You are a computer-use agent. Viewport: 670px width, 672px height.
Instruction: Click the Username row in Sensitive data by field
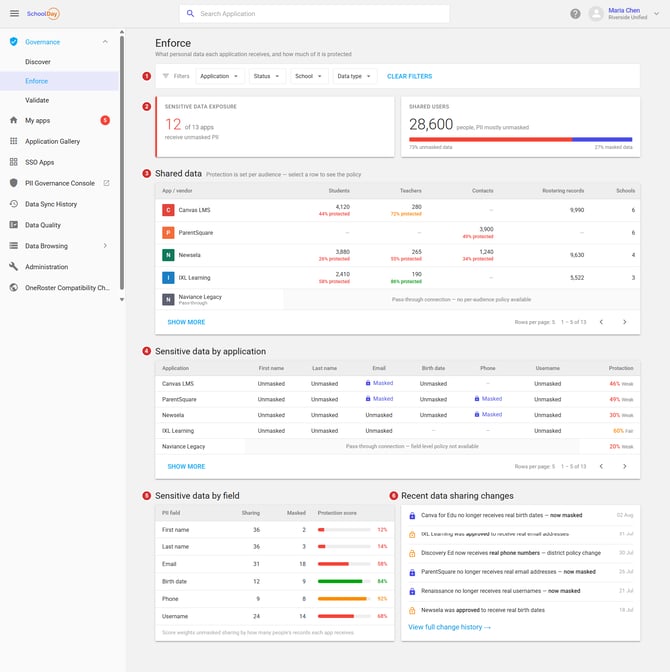tap(274, 616)
